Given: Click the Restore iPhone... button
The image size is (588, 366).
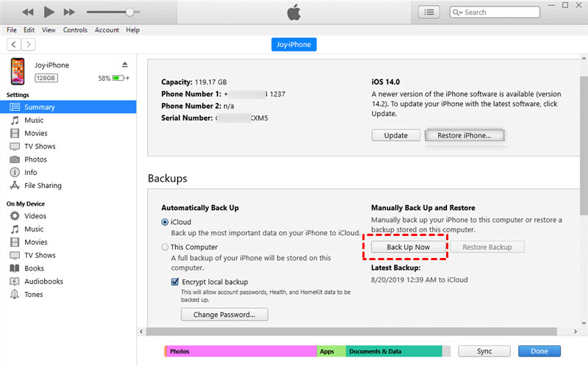Looking at the screenshot, I should [465, 135].
